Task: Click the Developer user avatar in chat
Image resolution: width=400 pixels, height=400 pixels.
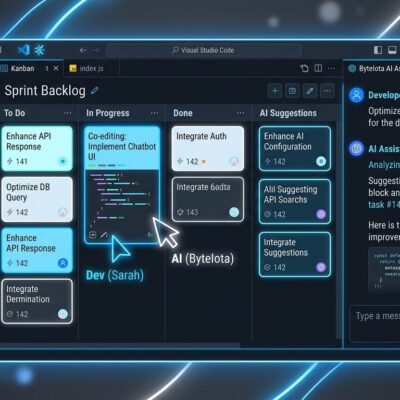Action: tap(356, 95)
